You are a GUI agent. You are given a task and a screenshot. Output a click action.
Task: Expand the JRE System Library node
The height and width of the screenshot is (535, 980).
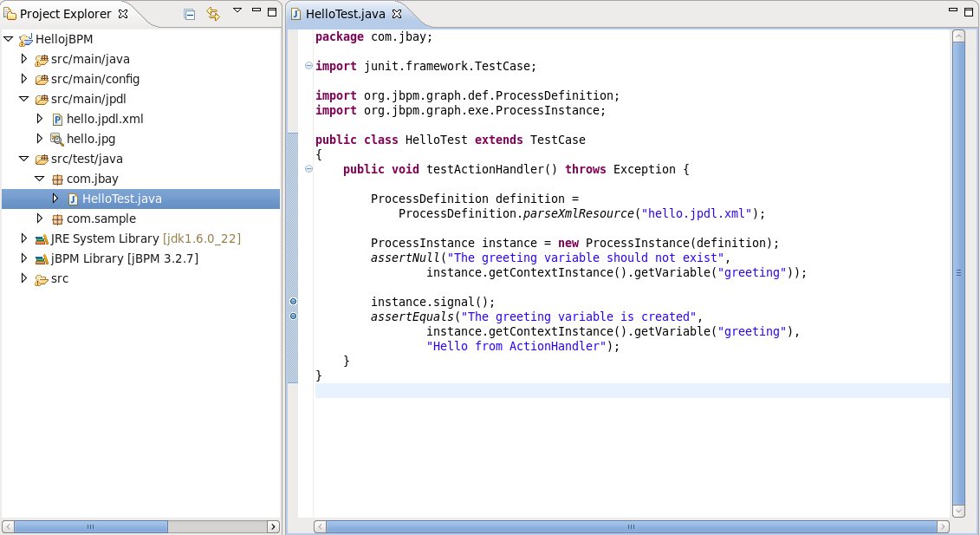click(23, 238)
